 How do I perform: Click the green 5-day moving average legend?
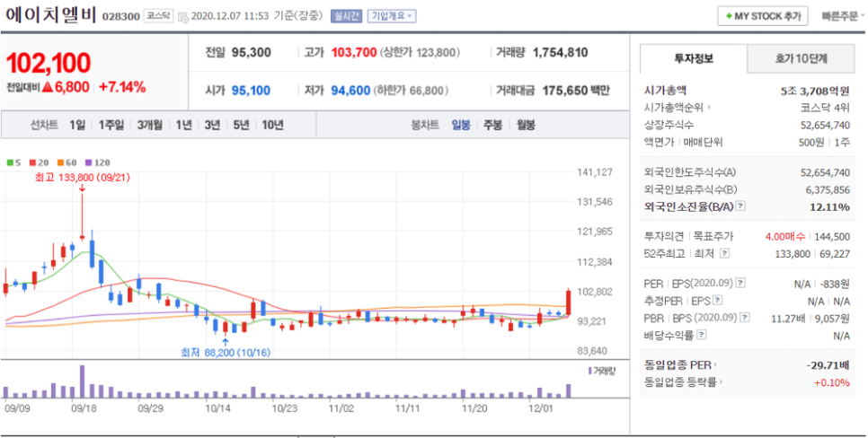tap(13, 162)
